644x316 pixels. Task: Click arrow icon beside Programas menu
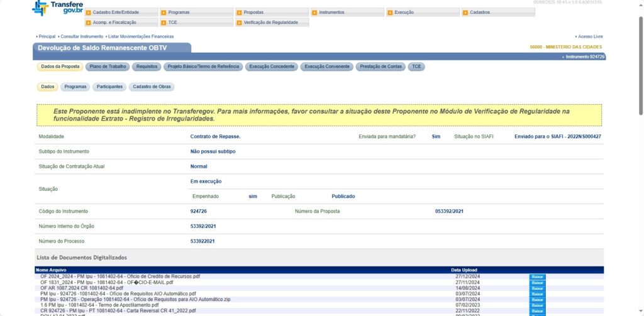coord(164,13)
